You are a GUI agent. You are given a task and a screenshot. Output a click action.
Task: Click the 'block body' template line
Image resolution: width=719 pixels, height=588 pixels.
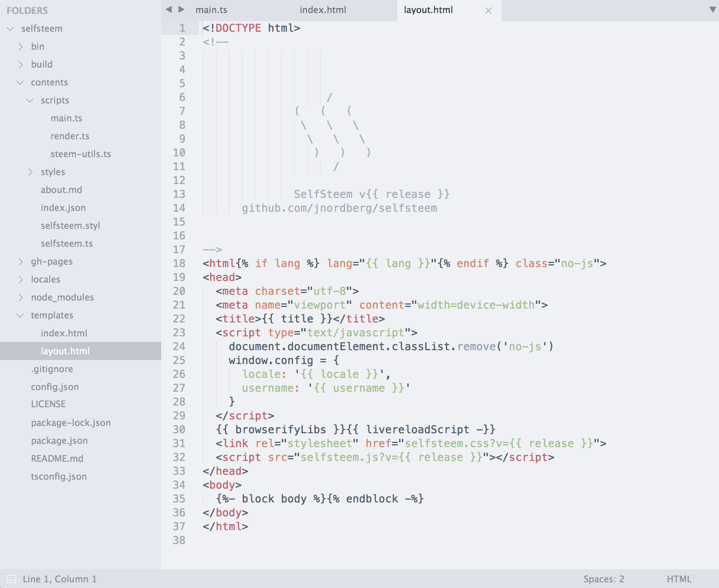[320, 499]
